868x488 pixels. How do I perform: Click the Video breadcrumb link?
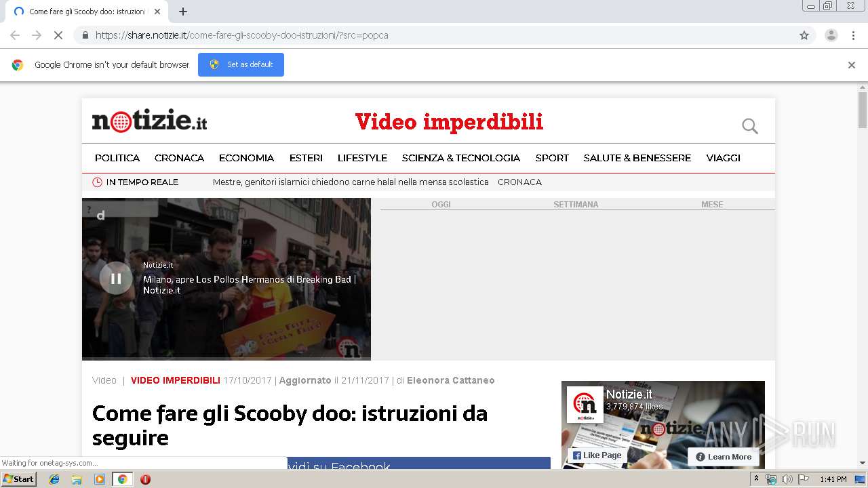click(x=104, y=380)
